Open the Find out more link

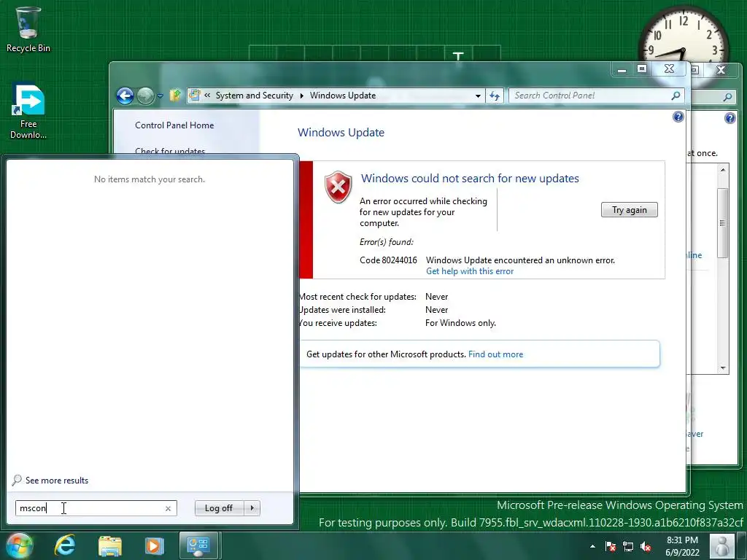[495, 354]
